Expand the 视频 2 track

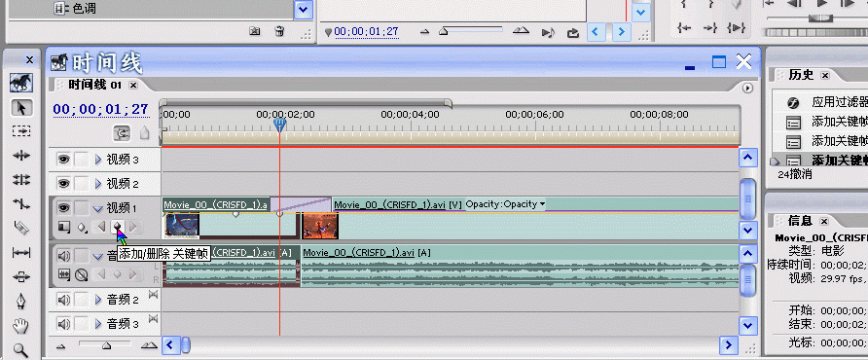point(98,183)
